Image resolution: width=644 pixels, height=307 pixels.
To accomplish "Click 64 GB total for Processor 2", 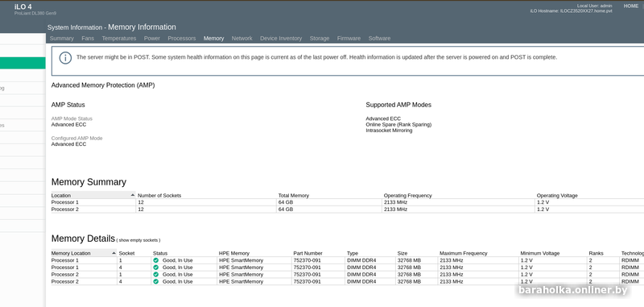I will point(286,210).
